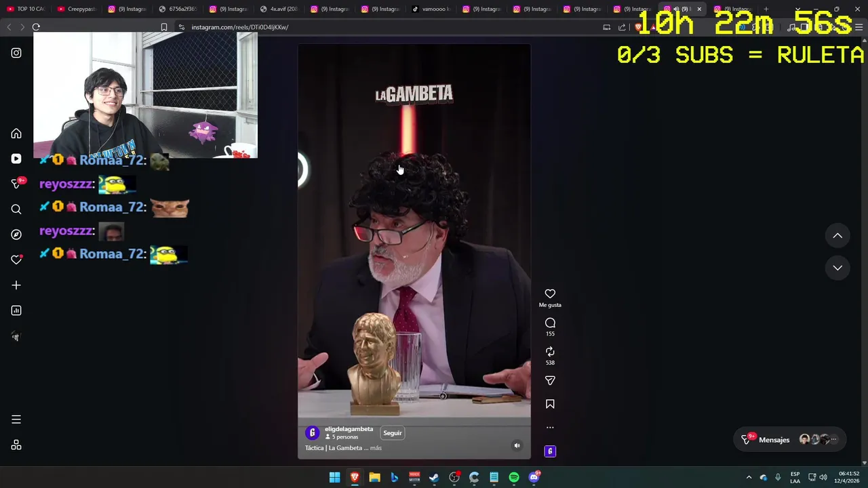868x488 pixels.
Task: Open the reel comments showing 155
Action: point(550,323)
